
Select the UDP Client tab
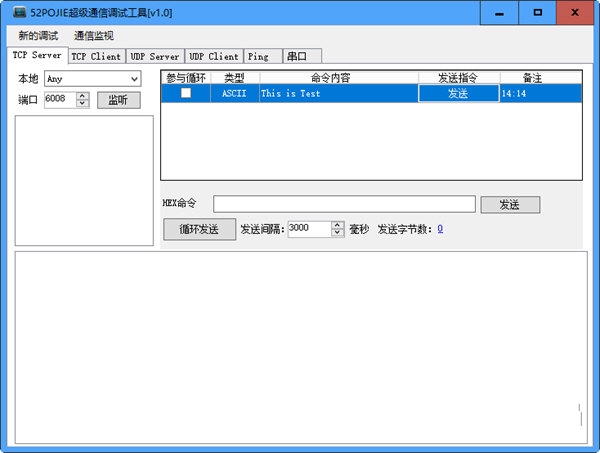214,56
